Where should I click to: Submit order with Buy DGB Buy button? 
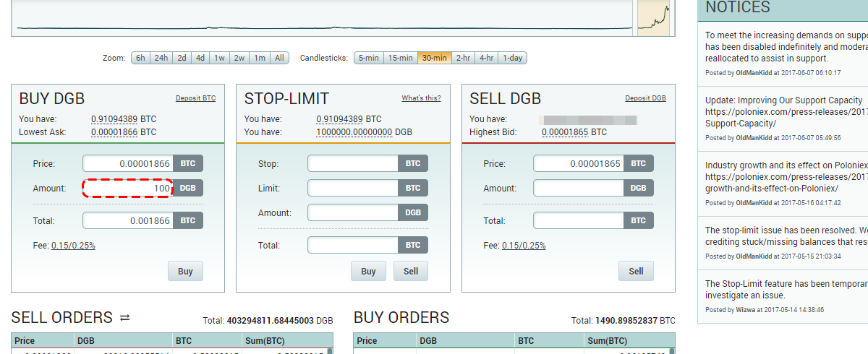click(x=185, y=272)
